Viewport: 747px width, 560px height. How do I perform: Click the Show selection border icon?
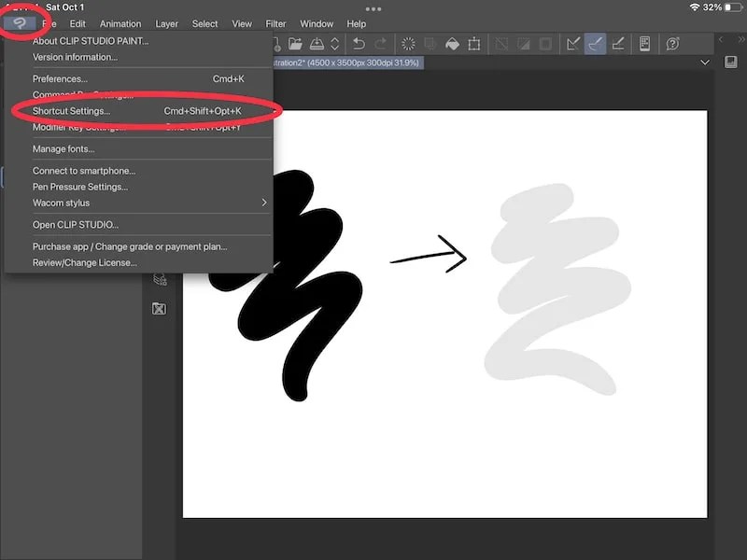[545, 44]
